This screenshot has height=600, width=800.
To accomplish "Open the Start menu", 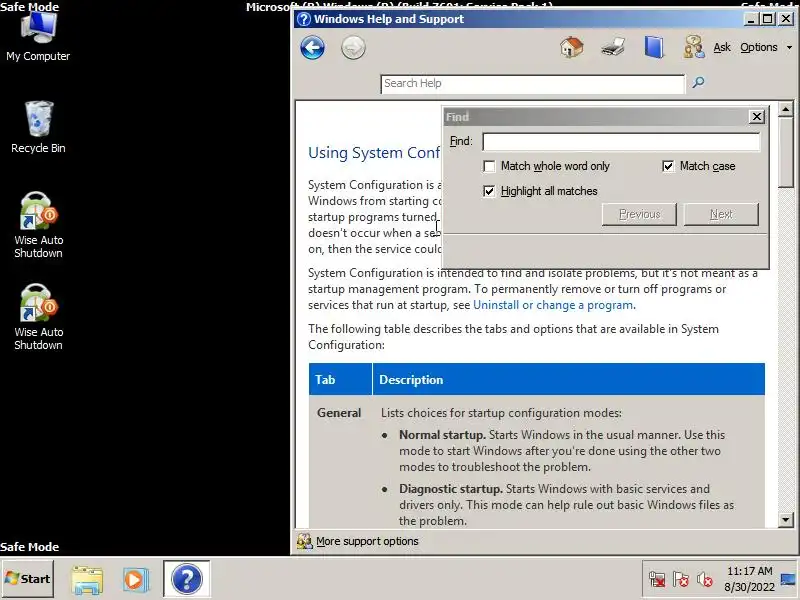I will [x=28, y=579].
